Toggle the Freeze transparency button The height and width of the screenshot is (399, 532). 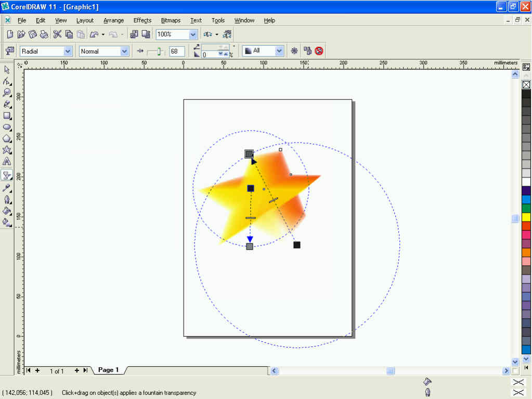click(294, 51)
